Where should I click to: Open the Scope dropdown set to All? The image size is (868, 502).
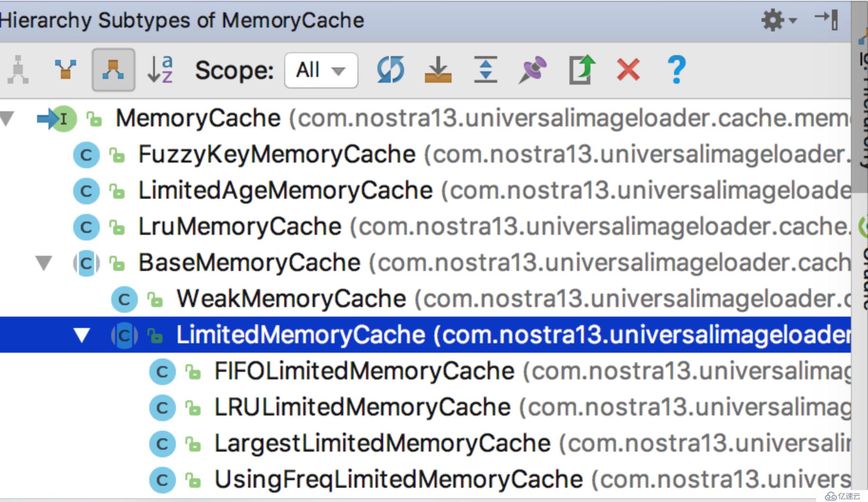click(321, 70)
